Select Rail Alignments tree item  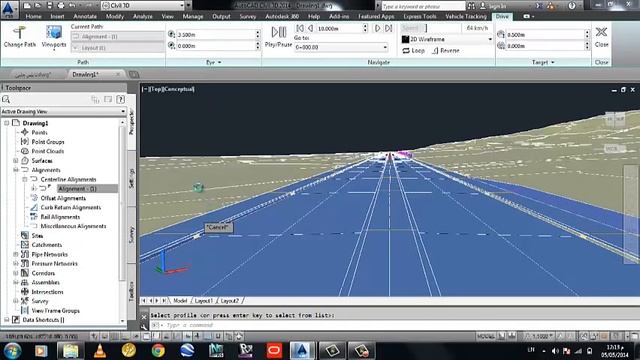(x=60, y=217)
